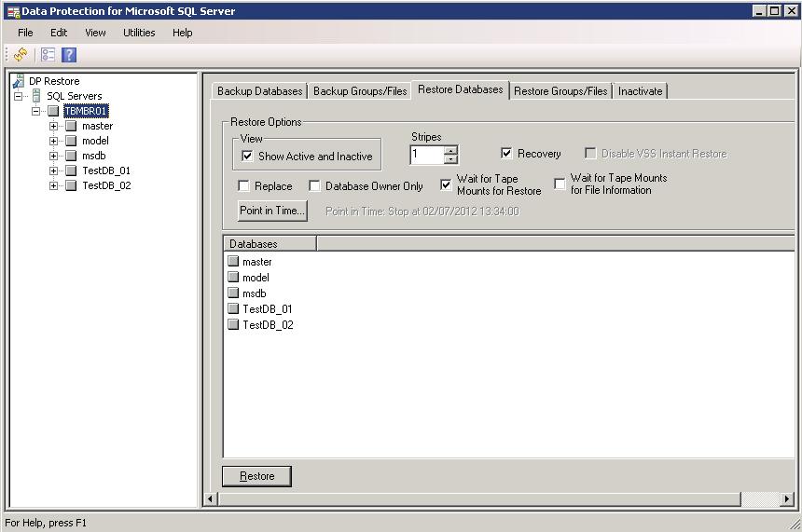The height and width of the screenshot is (532, 802).
Task: Increase the Stripes value with up arrow
Action: 450,150
